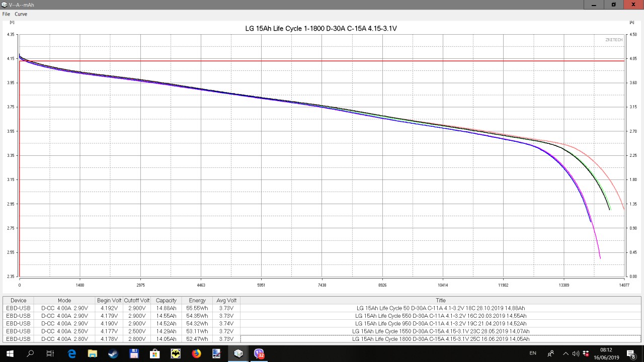
Task: Expand the hidden system tray icons
Action: (566, 353)
